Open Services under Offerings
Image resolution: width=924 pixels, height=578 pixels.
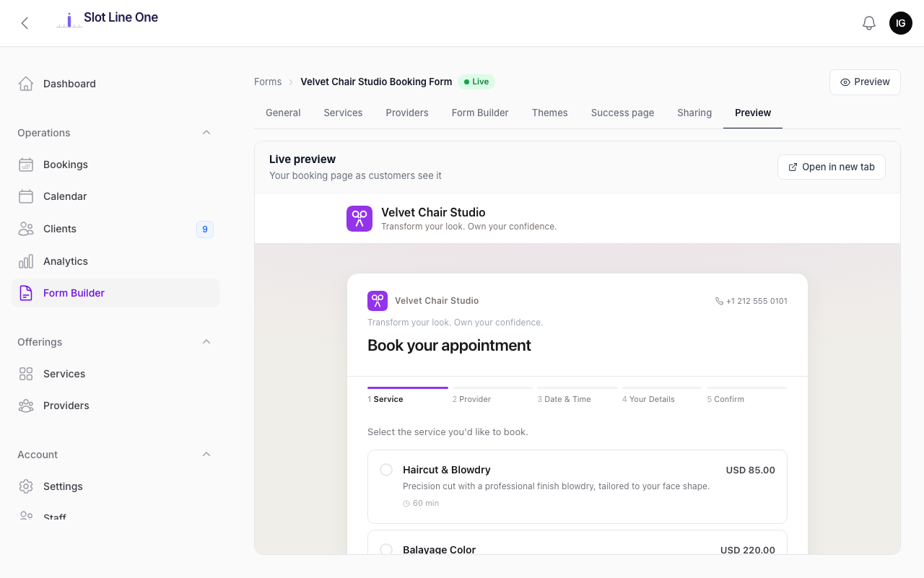pyautogui.click(x=115, y=374)
